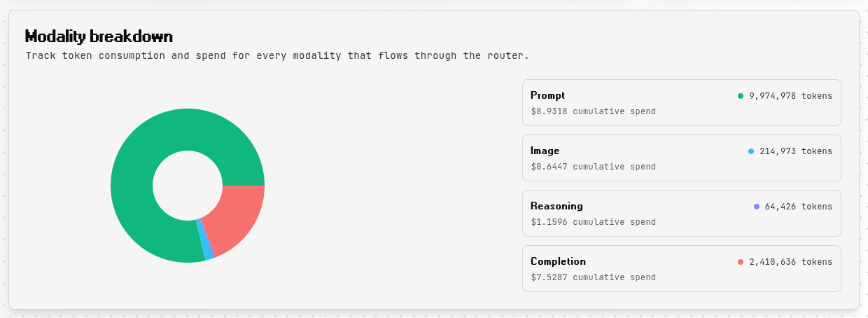Click the $1.1596 cumulative spend text
The width and height of the screenshot is (868, 318).
tap(593, 222)
